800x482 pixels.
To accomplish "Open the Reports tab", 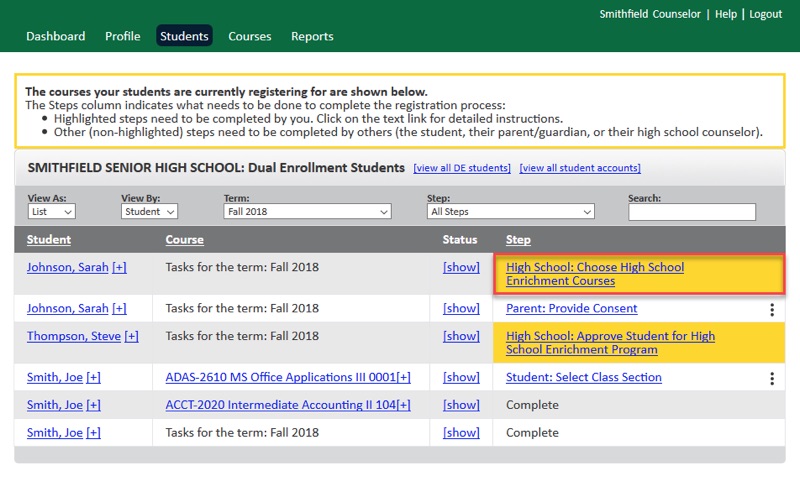I will [x=312, y=37].
